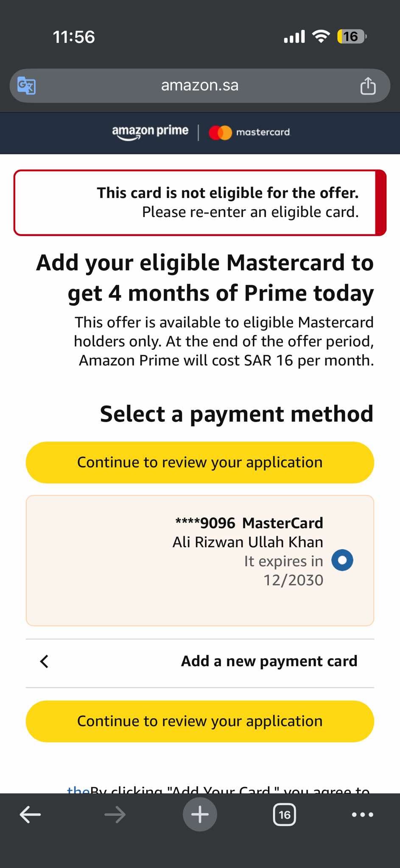Tap the amazon.sa address bar
This screenshot has height=868, width=400.
[x=200, y=86]
